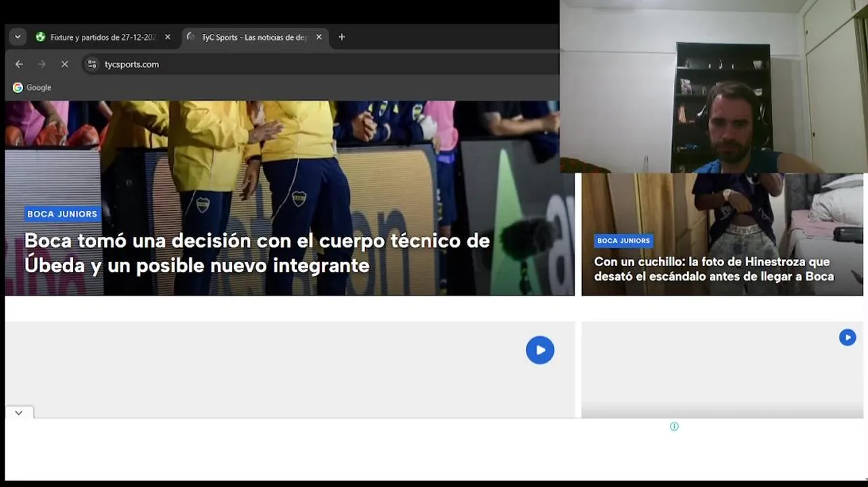The height and width of the screenshot is (487, 868).
Task: Open headline about Úbeda's cuerpo técnico
Action: (257, 253)
